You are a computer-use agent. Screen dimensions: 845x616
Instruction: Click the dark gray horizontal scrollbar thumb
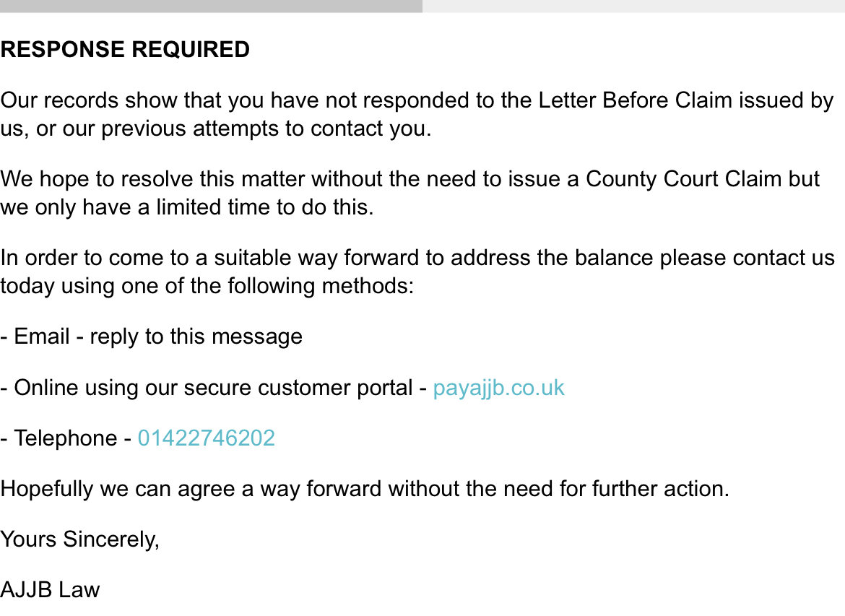211,6
